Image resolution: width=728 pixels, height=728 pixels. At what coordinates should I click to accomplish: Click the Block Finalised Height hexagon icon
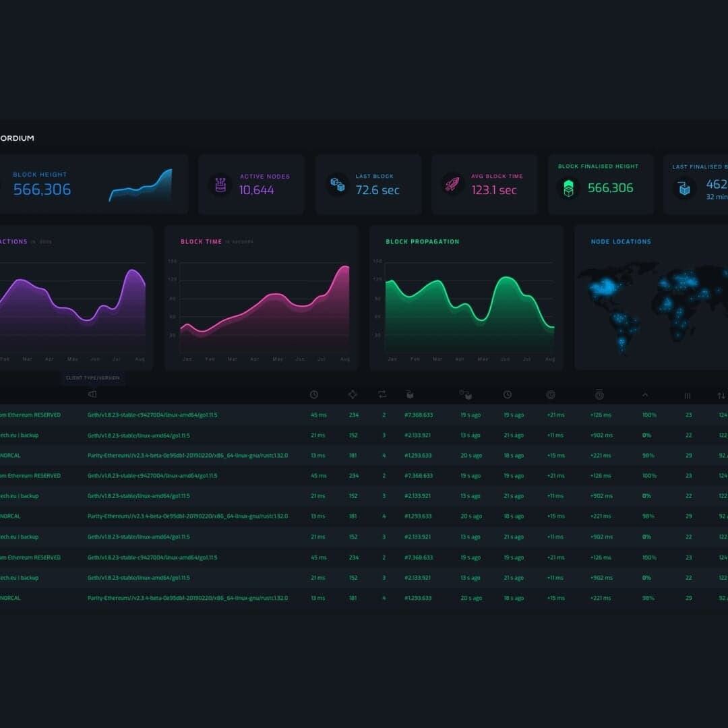[x=570, y=188]
